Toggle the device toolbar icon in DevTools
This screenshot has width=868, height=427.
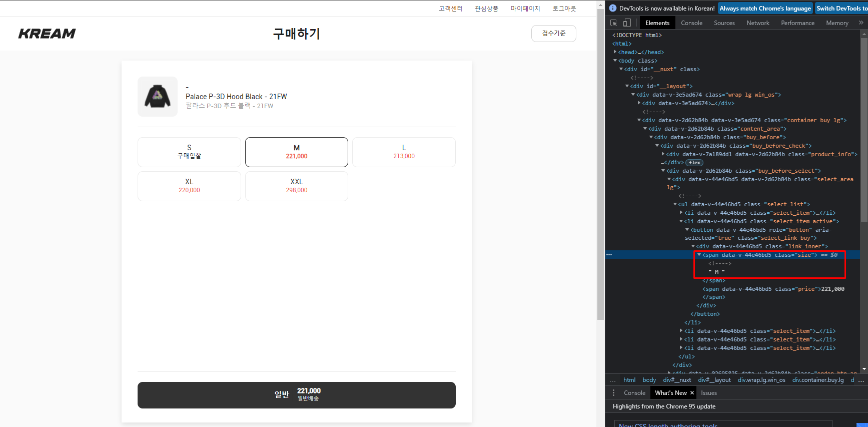[x=627, y=23]
